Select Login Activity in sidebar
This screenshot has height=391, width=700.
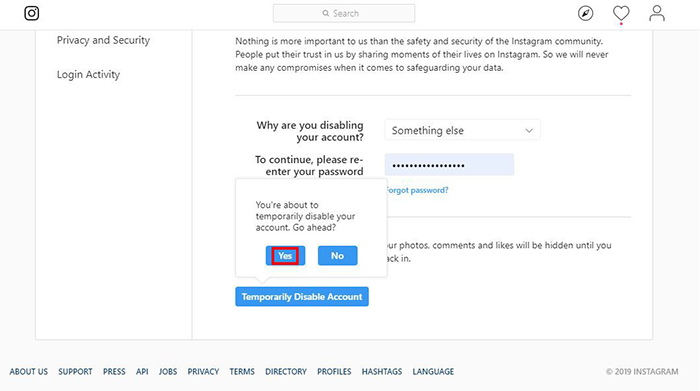tap(88, 75)
